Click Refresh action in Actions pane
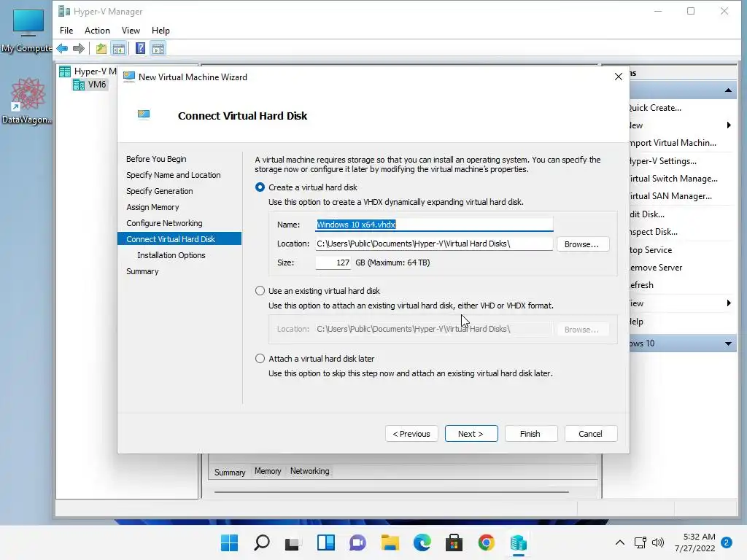This screenshot has height=560, width=747. pyautogui.click(x=642, y=285)
